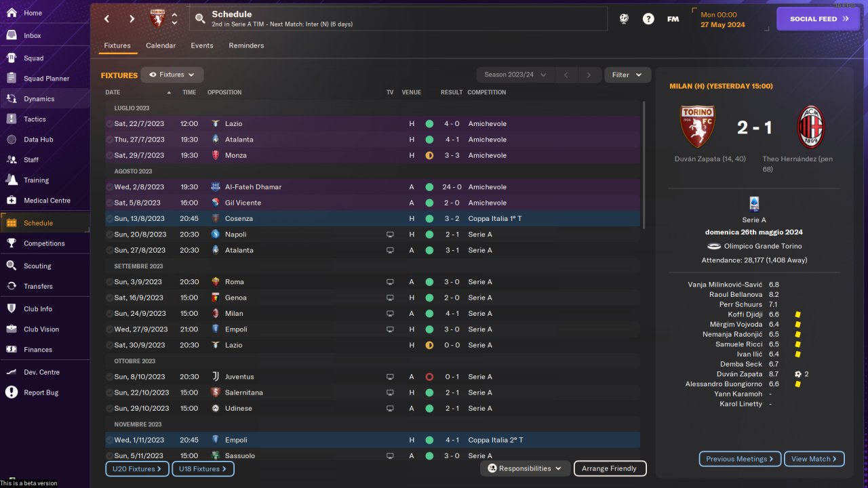This screenshot has height=488, width=868.
Task: Switch to the Events tab
Action: (202, 45)
